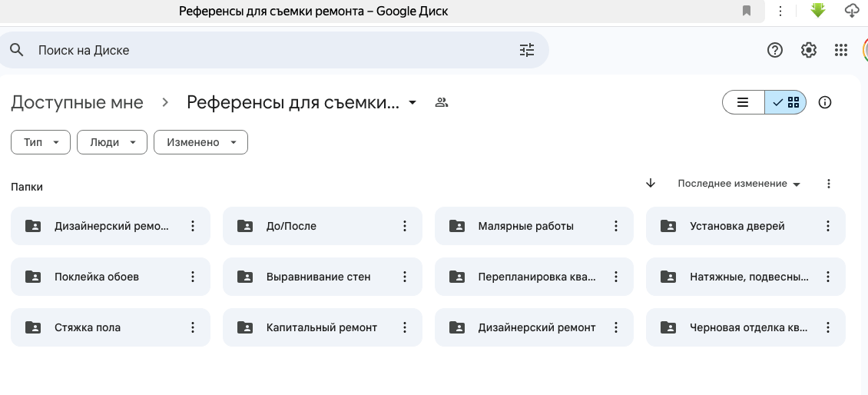The image size is (868, 395).
Task: Select the browser tab titled Референсы для съемки ремонта
Action: (x=313, y=11)
